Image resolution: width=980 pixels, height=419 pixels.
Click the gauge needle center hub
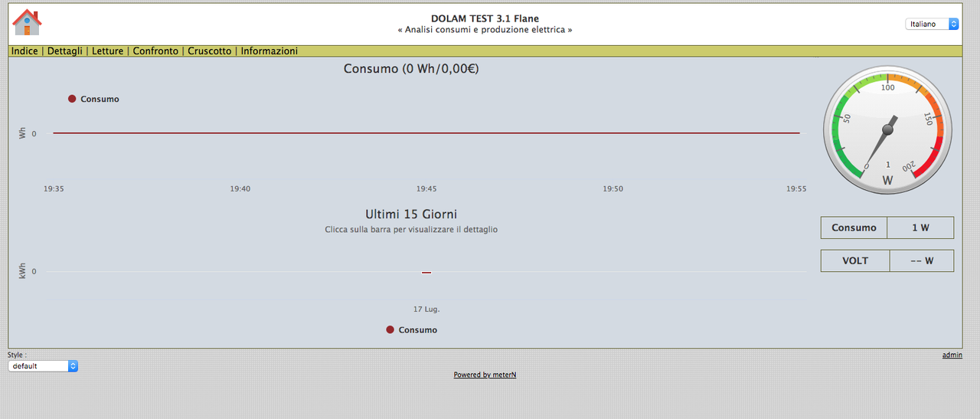coord(888,129)
